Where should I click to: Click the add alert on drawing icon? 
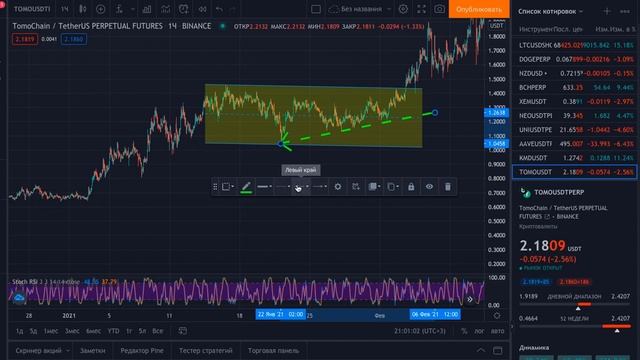coord(356,187)
